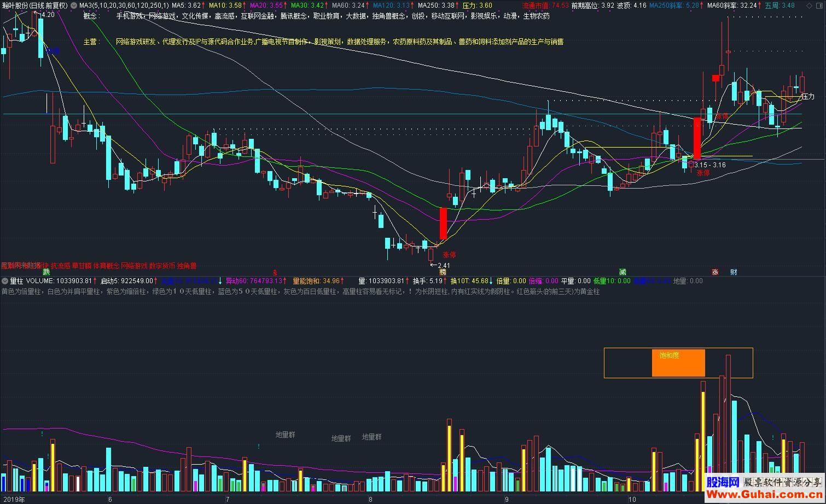Click the 压力 label at right edge
Viewport: 826px width, 504px height.
tap(808, 97)
